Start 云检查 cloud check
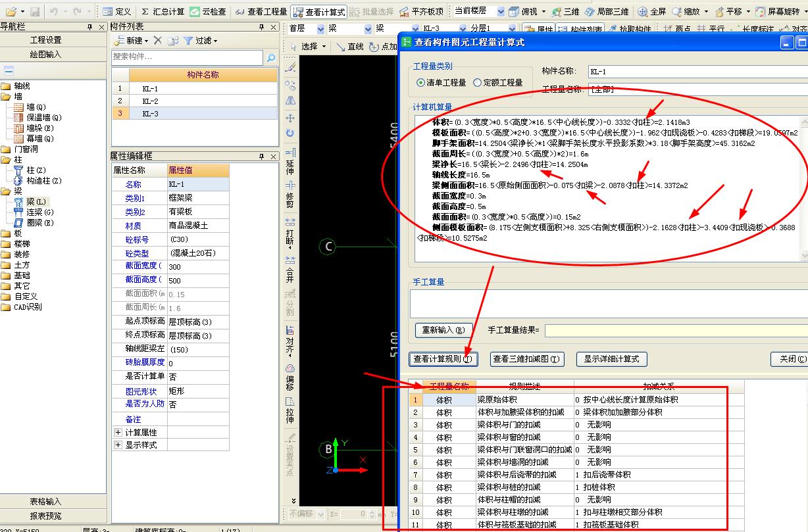The width and height of the screenshot is (808, 532). 208,11
